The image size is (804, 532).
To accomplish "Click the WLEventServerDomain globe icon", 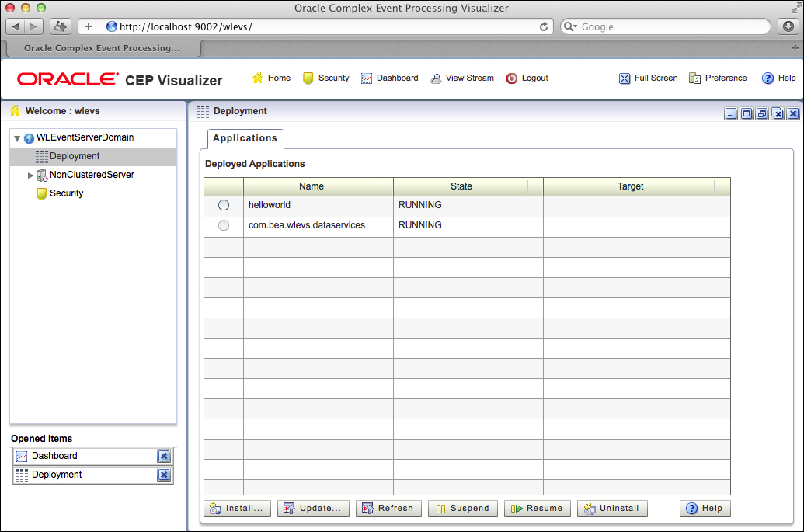I will [x=30, y=138].
